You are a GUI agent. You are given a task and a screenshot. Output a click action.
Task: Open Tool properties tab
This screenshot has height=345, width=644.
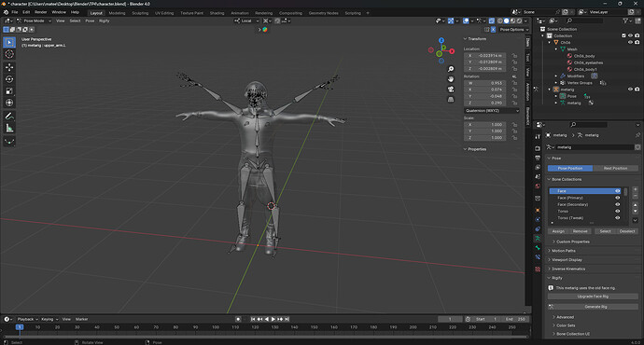click(538, 137)
